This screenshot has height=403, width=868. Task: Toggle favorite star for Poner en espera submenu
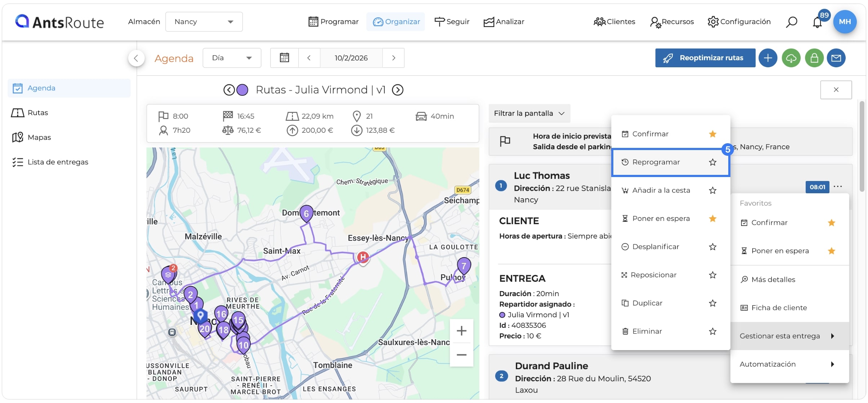click(x=712, y=218)
